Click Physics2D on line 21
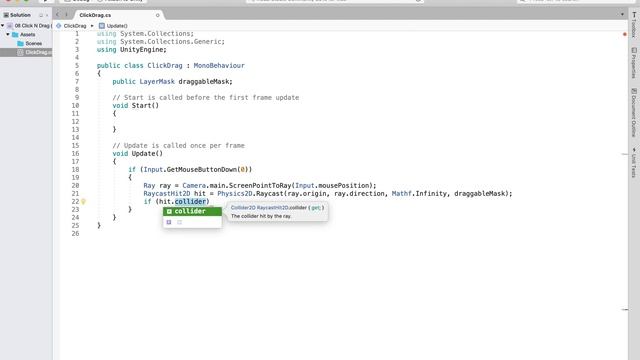 pos(235,193)
